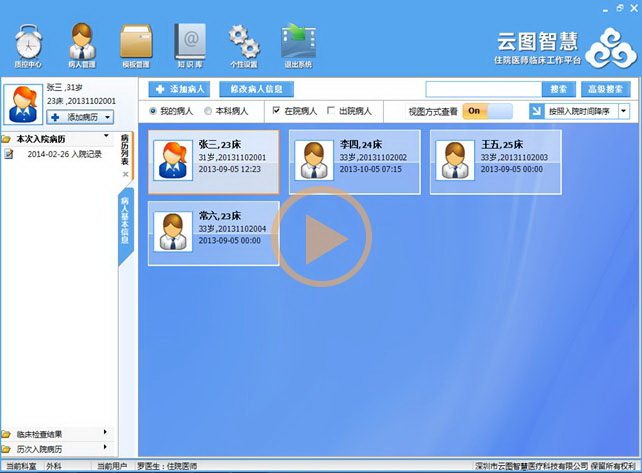Open the 按照入院时间降序 sort dropdown
642x473 pixels.
click(624, 111)
